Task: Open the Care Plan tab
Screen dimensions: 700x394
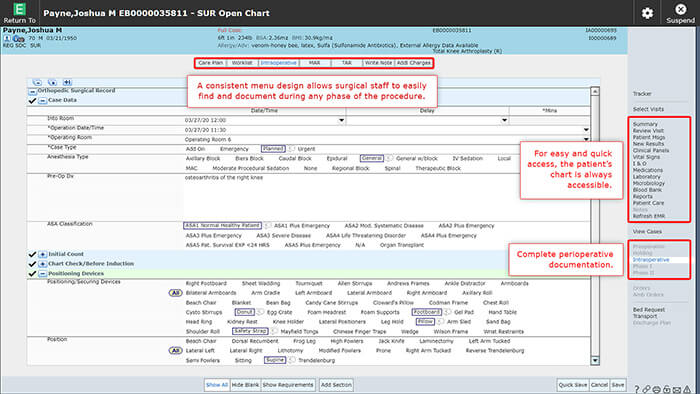Action: pyautogui.click(x=211, y=63)
